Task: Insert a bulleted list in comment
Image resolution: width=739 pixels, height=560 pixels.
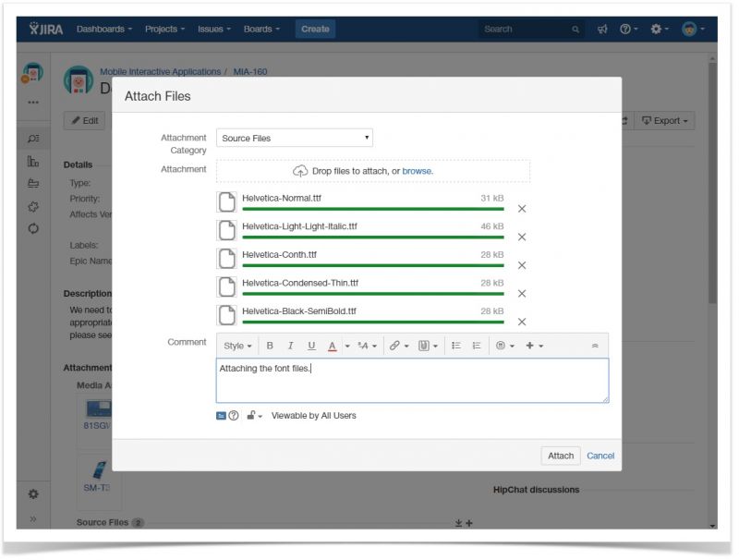Action: click(455, 346)
